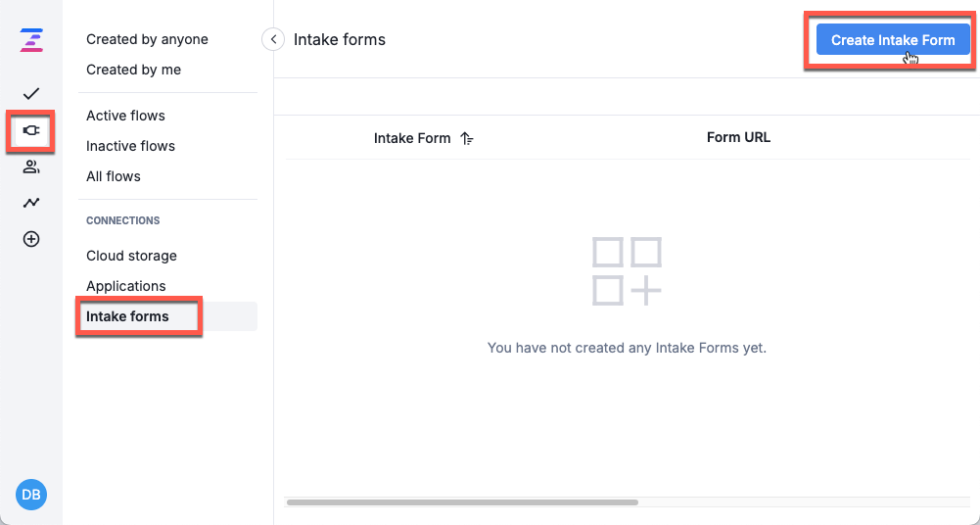Click the Create Intake Form button
The height and width of the screenshot is (525, 980).
pos(893,40)
